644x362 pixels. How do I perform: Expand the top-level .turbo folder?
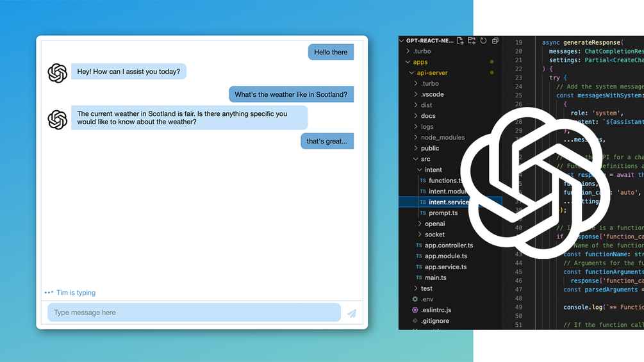coord(408,51)
